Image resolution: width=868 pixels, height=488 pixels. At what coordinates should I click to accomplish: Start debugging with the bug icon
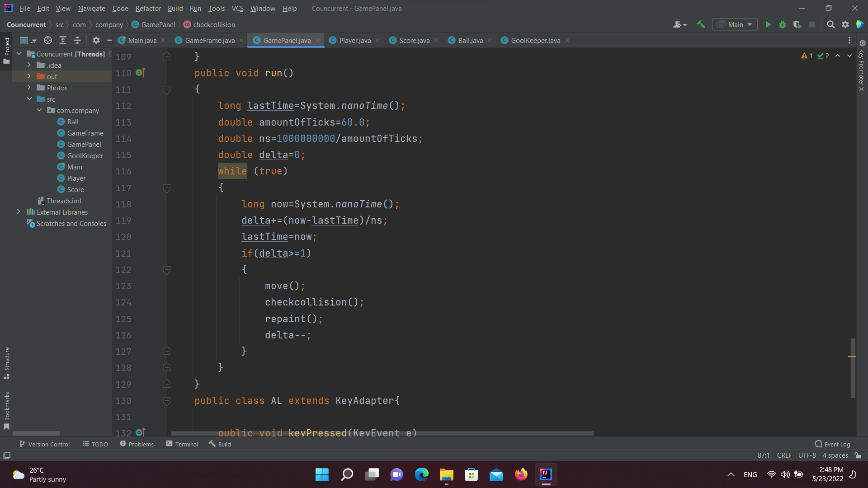coord(783,24)
